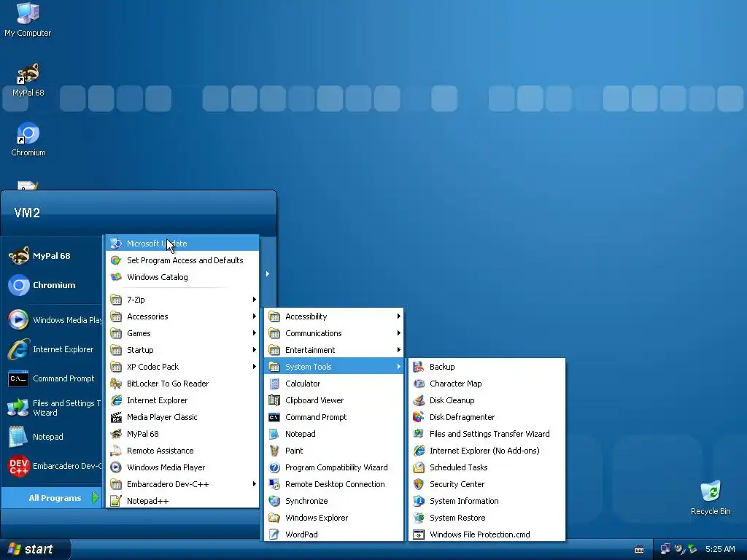Open System Information icon
The height and width of the screenshot is (560, 747).
(418, 501)
